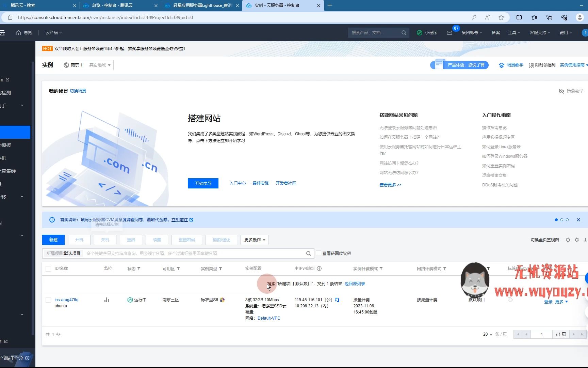This screenshot has width=588, height=368.
Task: Expand the 更多 dropdown in the instance row
Action: coord(561,302)
